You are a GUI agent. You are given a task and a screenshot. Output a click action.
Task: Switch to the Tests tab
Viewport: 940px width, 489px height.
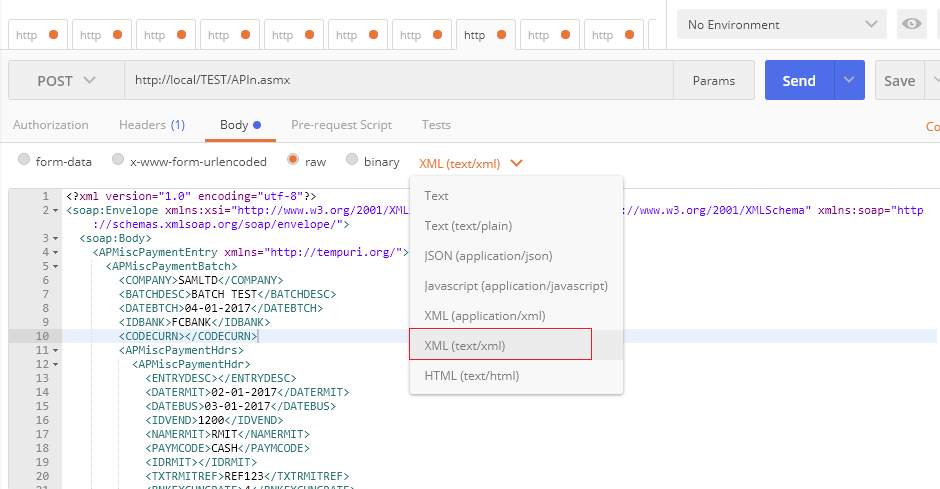point(436,125)
